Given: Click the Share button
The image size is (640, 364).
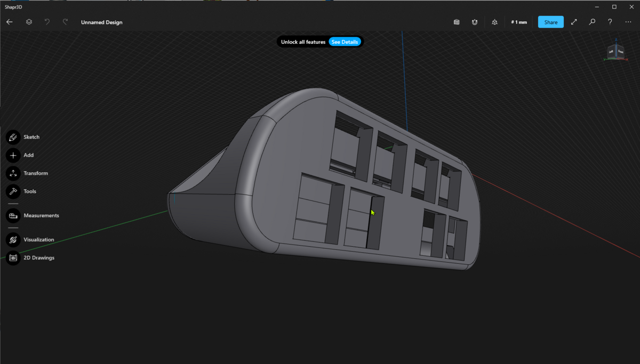Looking at the screenshot, I should (x=551, y=22).
